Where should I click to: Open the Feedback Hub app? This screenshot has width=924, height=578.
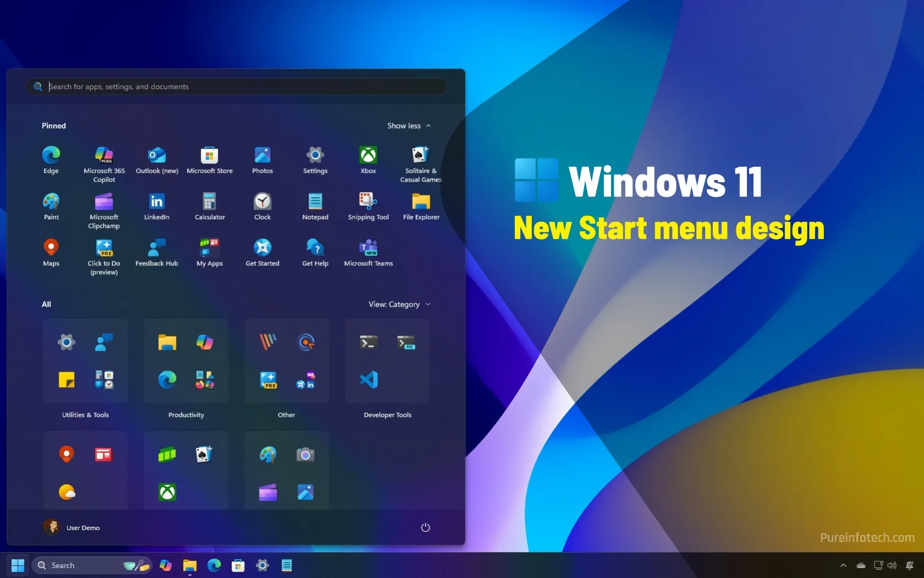pyautogui.click(x=156, y=249)
